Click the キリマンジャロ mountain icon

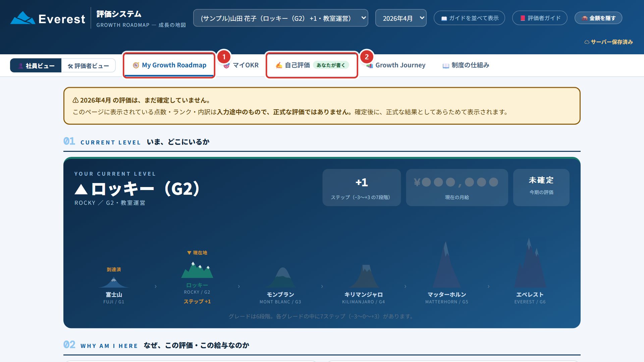364,276
